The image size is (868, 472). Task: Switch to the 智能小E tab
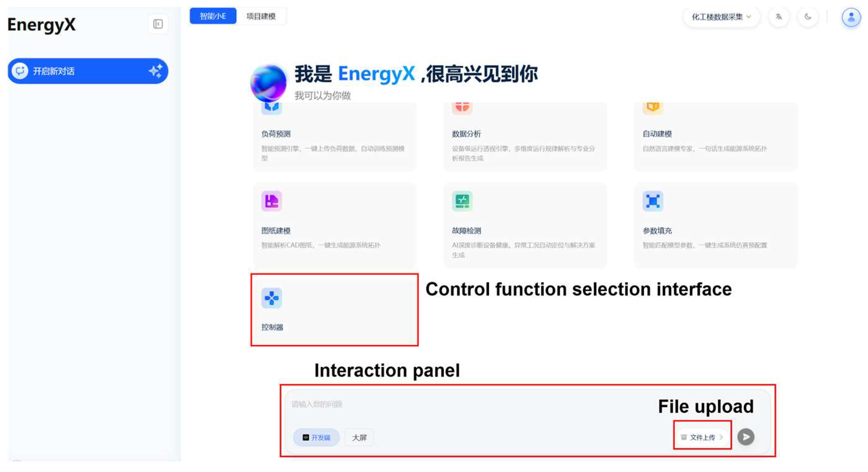click(x=213, y=16)
